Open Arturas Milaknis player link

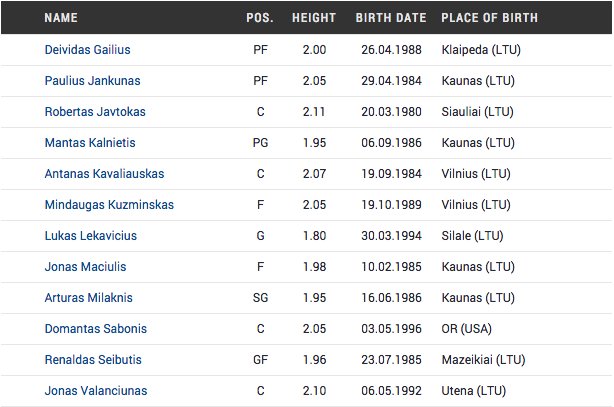coord(88,297)
